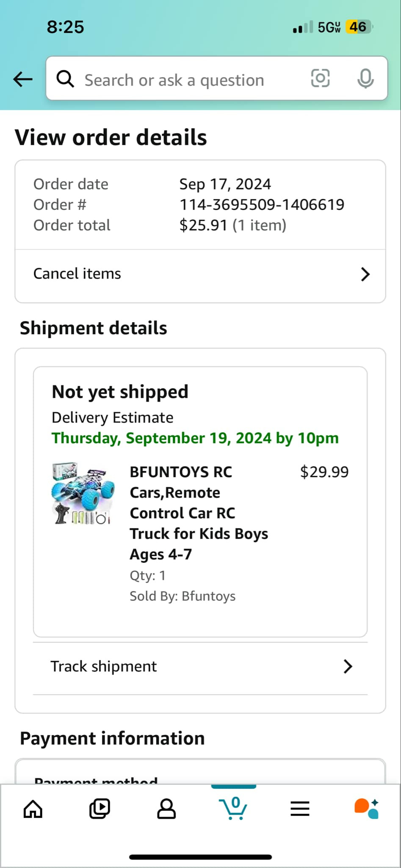Open the BFUNTOYS RC Cars product title
The image size is (401, 868).
click(199, 513)
